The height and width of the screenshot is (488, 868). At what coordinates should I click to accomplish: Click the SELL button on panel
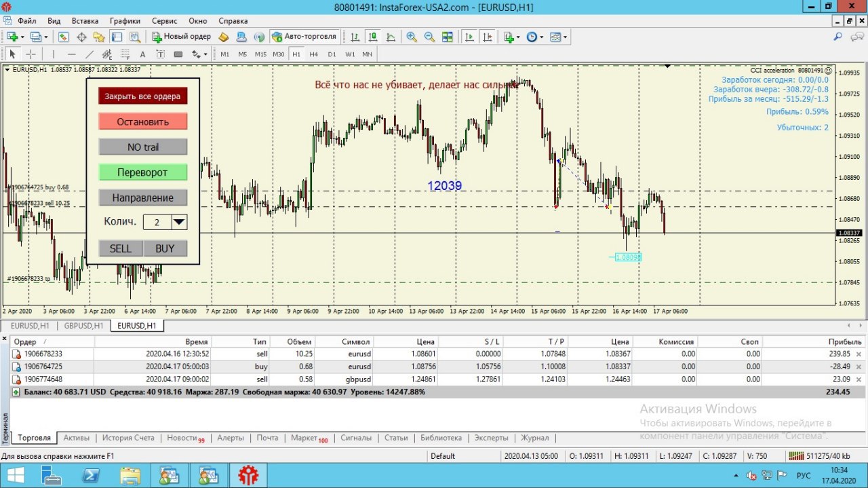click(120, 248)
